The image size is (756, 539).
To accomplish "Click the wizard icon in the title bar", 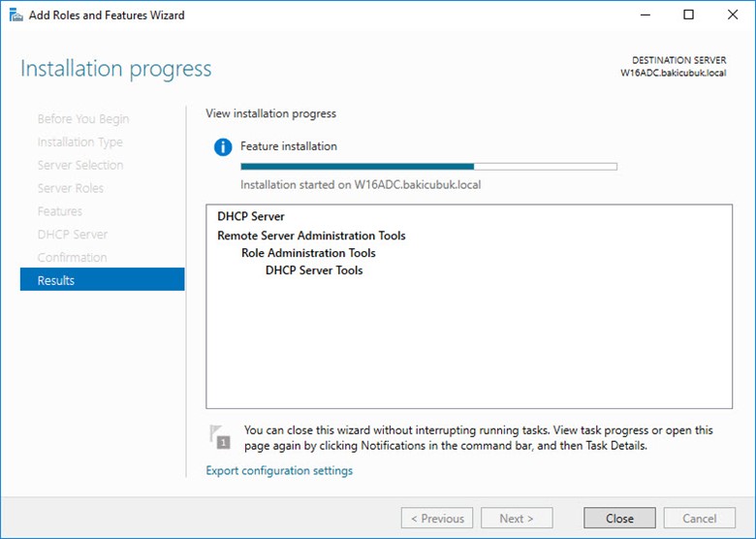I will click(x=16, y=16).
